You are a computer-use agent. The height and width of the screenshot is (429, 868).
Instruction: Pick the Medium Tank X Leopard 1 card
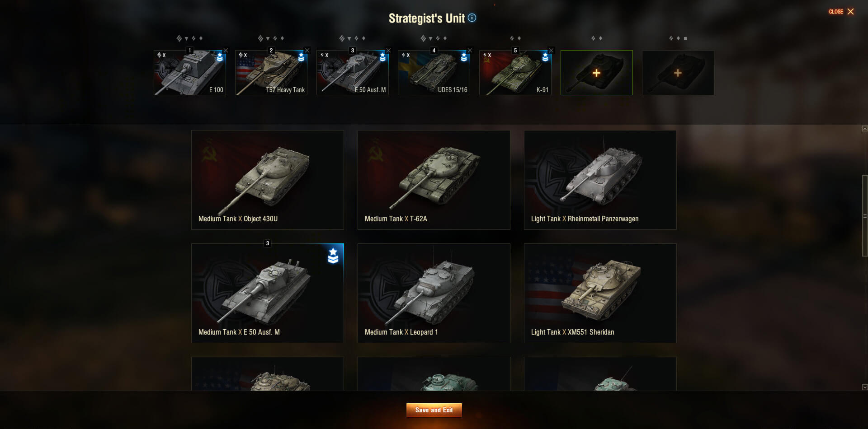click(x=434, y=293)
